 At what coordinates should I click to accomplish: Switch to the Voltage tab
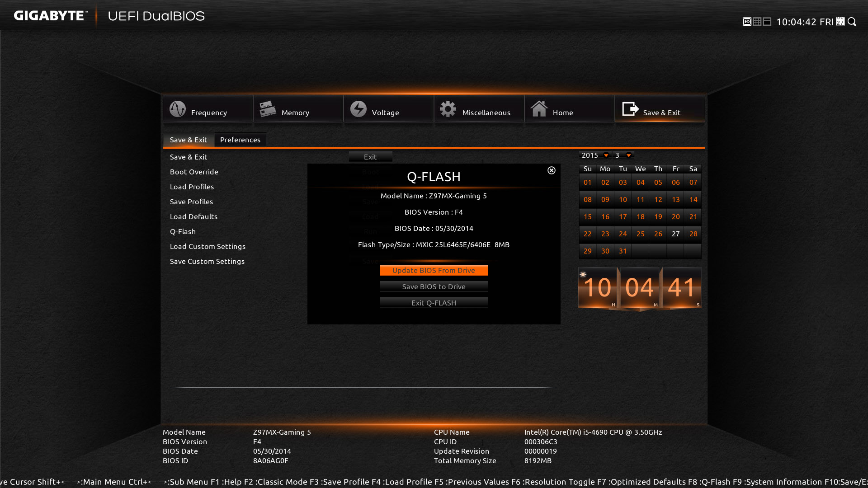(x=389, y=108)
